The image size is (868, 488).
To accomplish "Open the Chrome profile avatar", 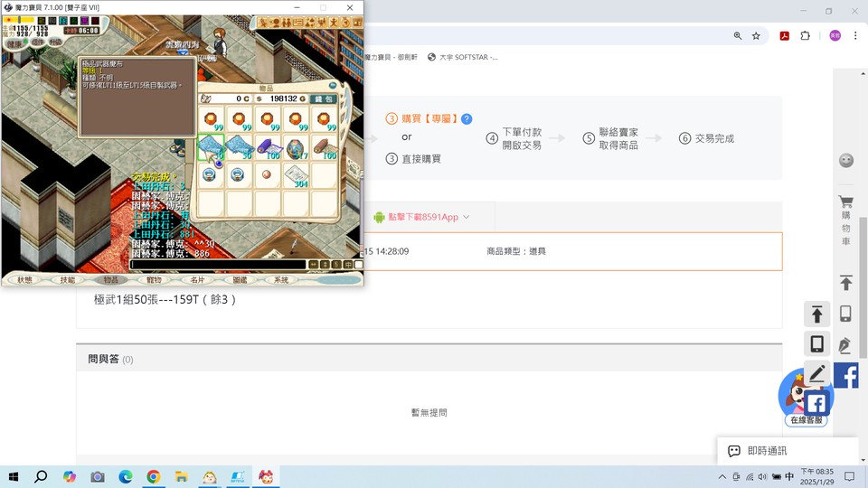I will (835, 35).
